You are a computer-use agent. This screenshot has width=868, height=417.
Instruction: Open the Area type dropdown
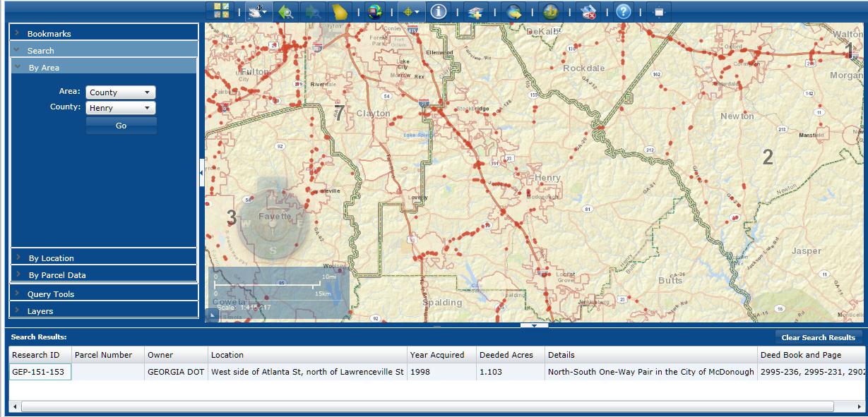pos(120,92)
